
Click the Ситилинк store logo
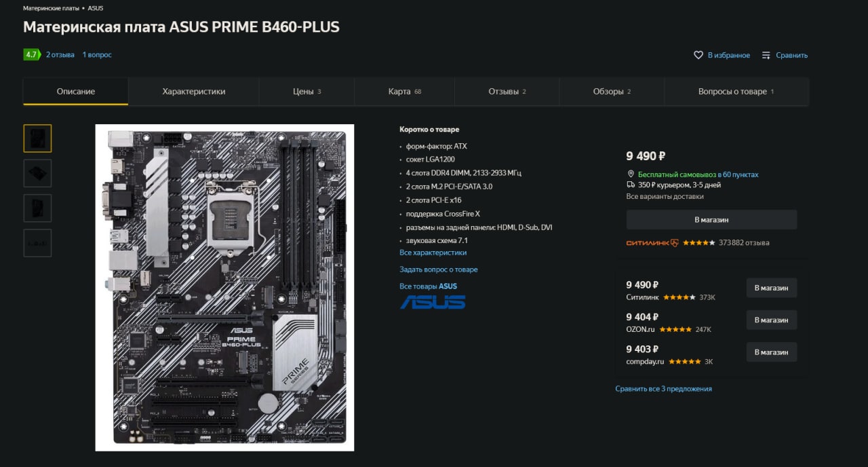652,242
